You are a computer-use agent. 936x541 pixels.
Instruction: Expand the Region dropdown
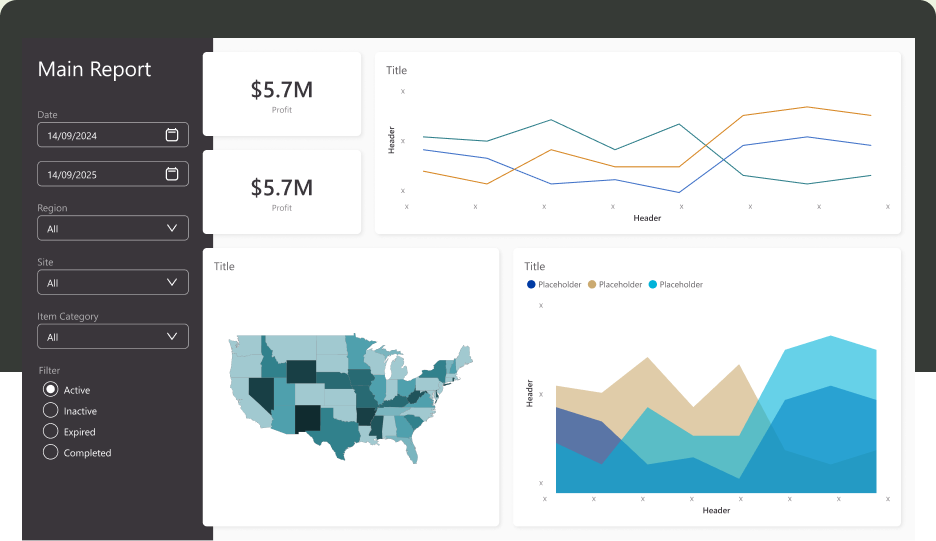(x=113, y=228)
